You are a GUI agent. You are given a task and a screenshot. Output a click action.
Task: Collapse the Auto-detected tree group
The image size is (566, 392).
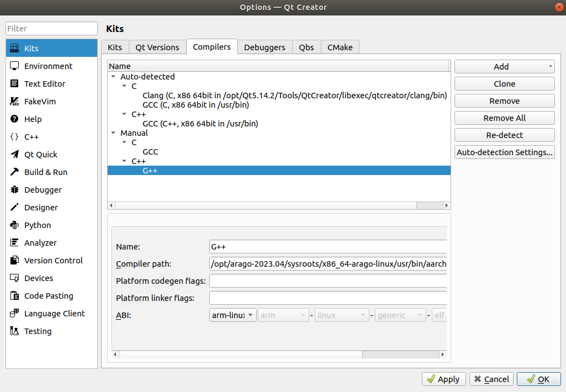click(114, 77)
